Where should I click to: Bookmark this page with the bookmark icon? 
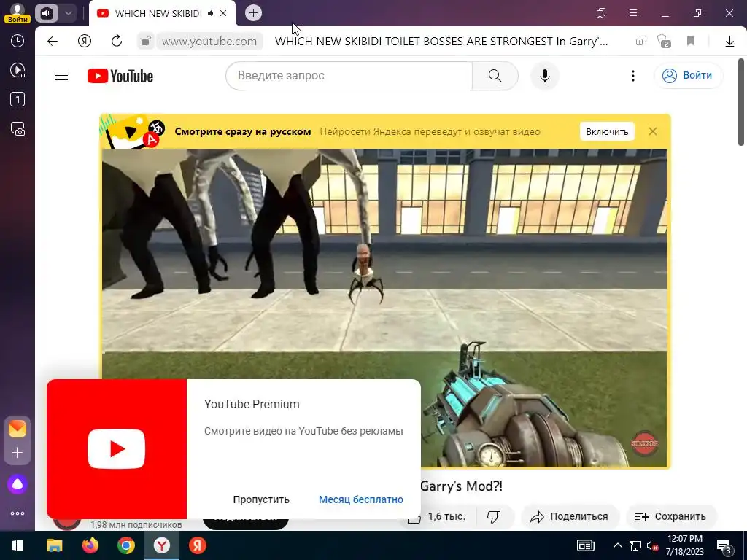[x=691, y=41]
